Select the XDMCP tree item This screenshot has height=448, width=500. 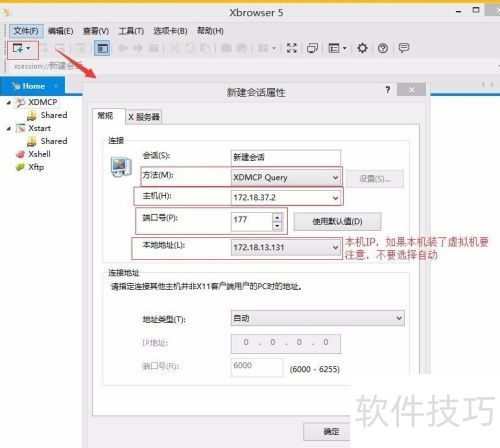tap(42, 102)
